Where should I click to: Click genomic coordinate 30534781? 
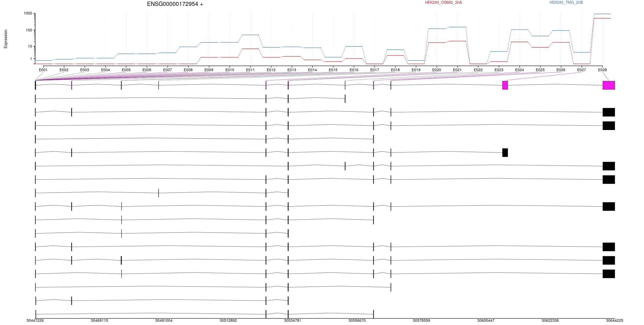293,320
